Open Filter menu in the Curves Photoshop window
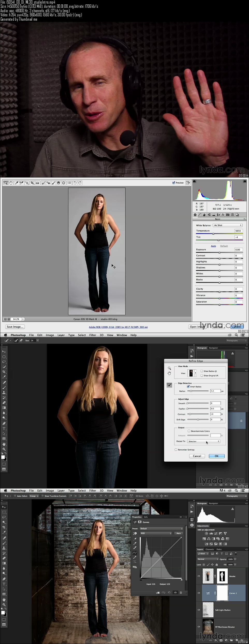 coord(93,491)
